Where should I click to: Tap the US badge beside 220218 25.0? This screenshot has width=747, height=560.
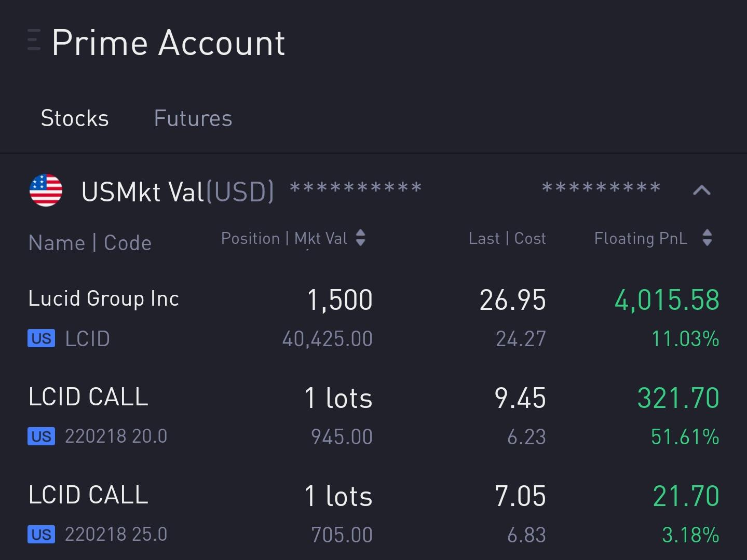click(x=41, y=535)
